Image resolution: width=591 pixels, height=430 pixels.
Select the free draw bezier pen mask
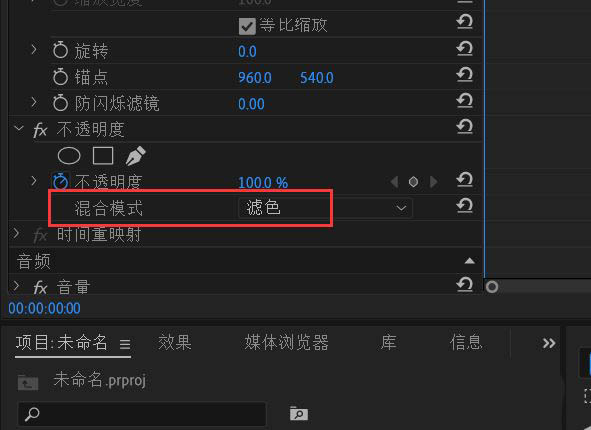(135, 156)
